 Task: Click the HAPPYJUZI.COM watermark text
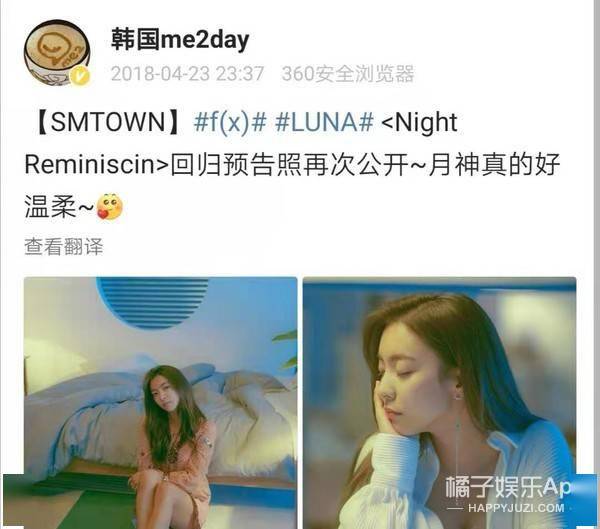516,508
